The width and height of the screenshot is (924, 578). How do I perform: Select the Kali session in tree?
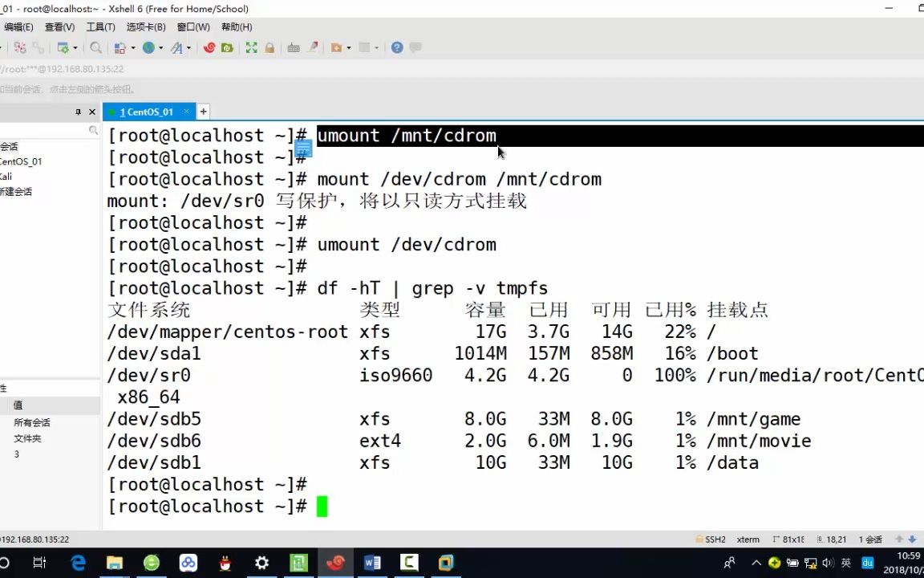(6, 177)
